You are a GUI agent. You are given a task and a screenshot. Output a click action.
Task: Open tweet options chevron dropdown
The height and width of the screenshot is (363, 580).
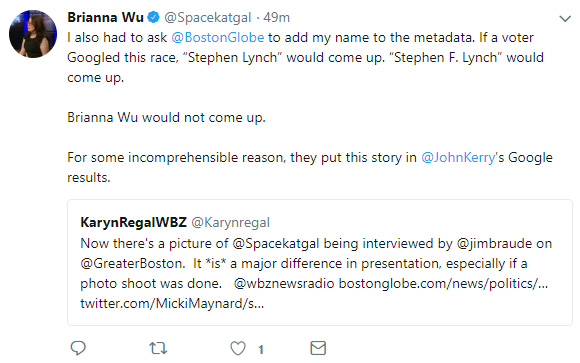(x=565, y=19)
